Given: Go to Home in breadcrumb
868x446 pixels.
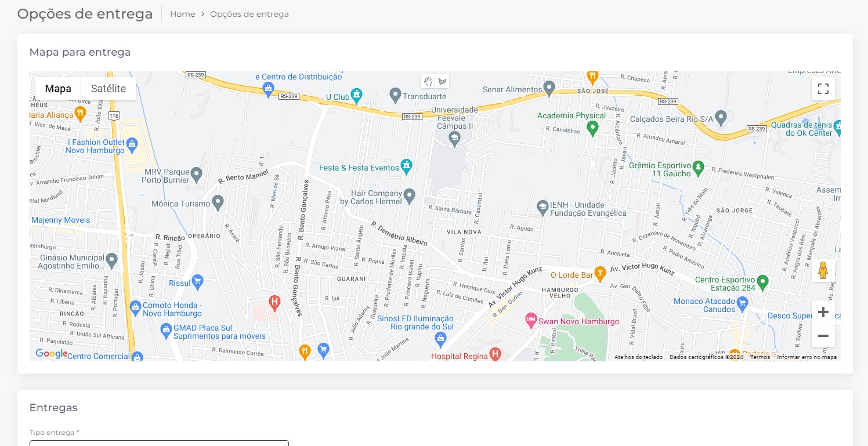Looking at the screenshot, I should pos(182,14).
